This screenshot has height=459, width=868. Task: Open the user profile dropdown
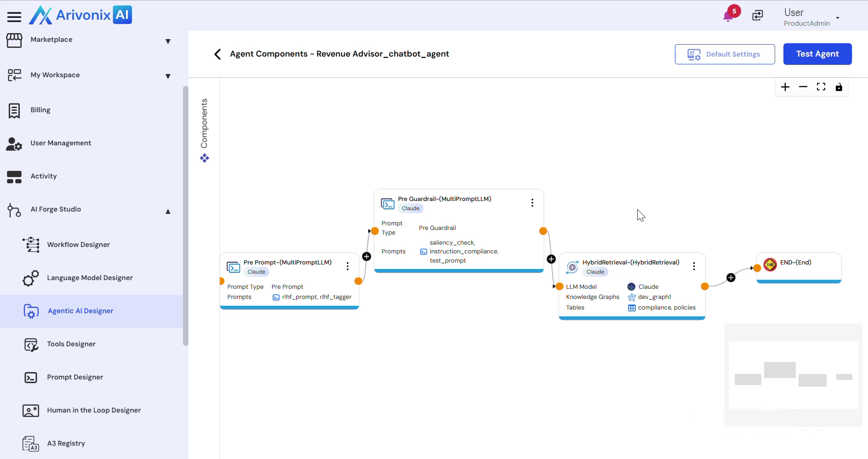(838, 18)
